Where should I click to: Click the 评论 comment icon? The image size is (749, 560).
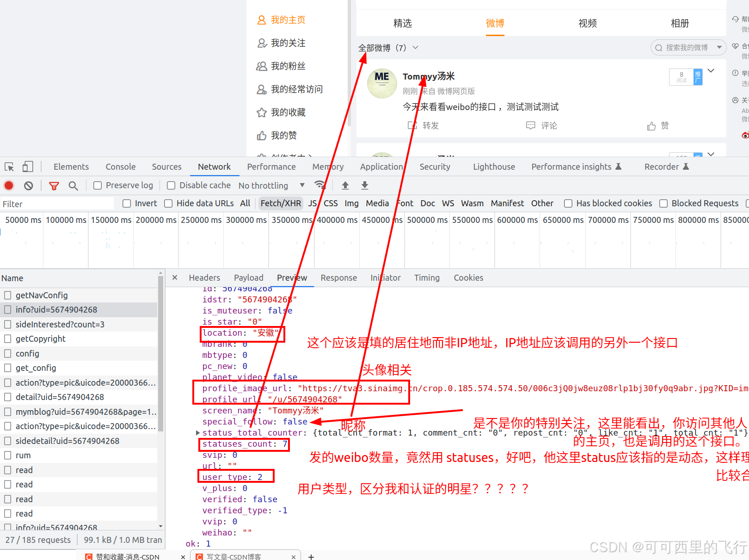click(x=531, y=125)
